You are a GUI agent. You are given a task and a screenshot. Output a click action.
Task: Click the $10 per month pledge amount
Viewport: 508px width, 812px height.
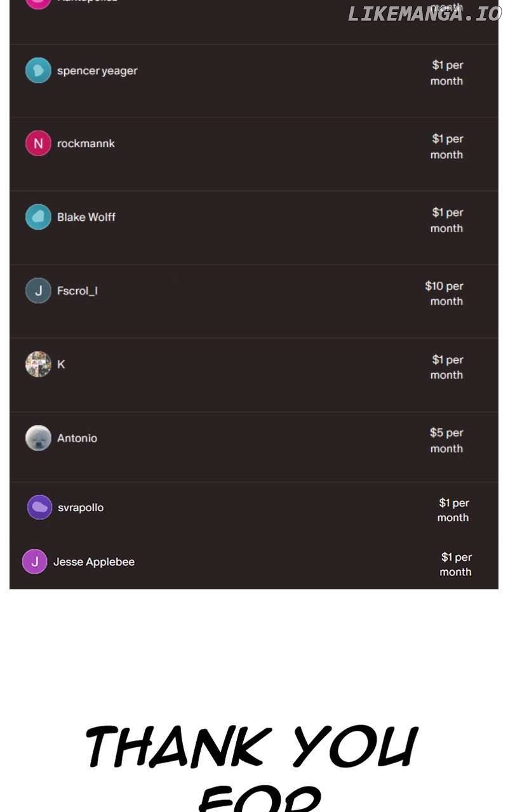(444, 294)
